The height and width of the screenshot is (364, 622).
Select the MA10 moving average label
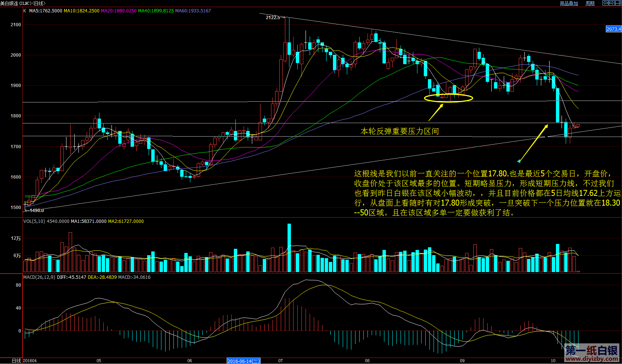point(81,11)
